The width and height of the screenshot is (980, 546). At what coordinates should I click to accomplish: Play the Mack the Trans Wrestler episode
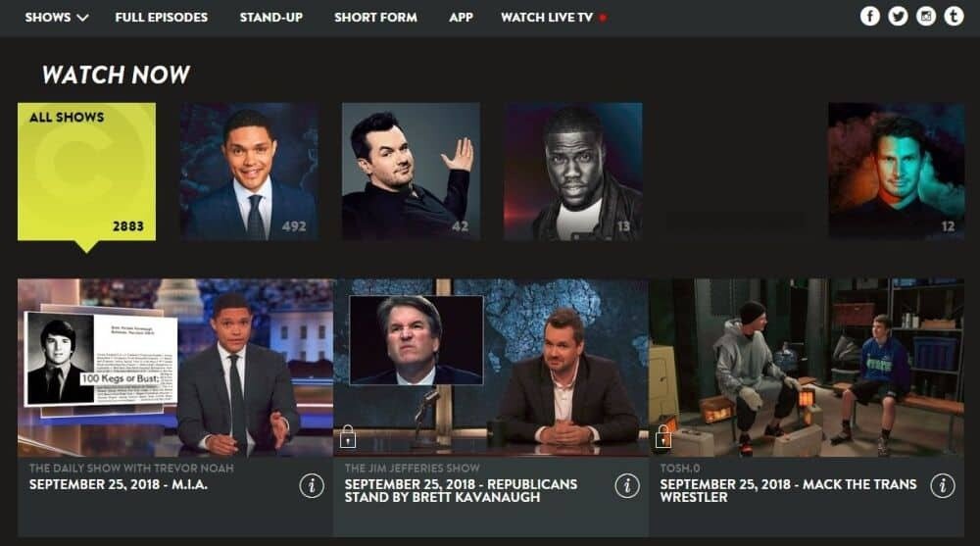point(807,368)
